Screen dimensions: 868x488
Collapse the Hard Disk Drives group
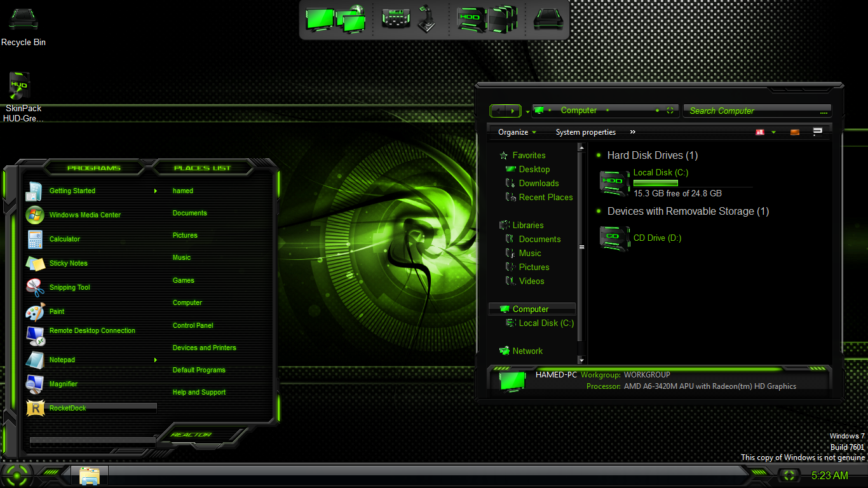599,155
